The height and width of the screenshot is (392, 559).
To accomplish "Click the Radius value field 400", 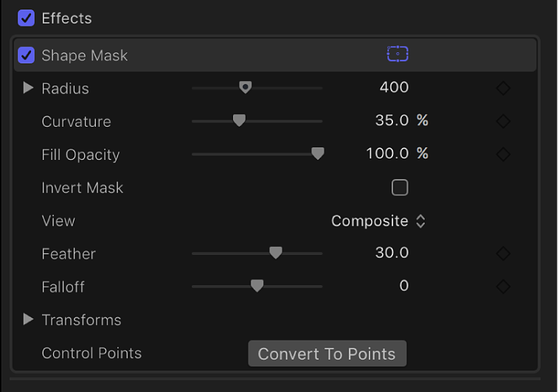I will tap(394, 88).
